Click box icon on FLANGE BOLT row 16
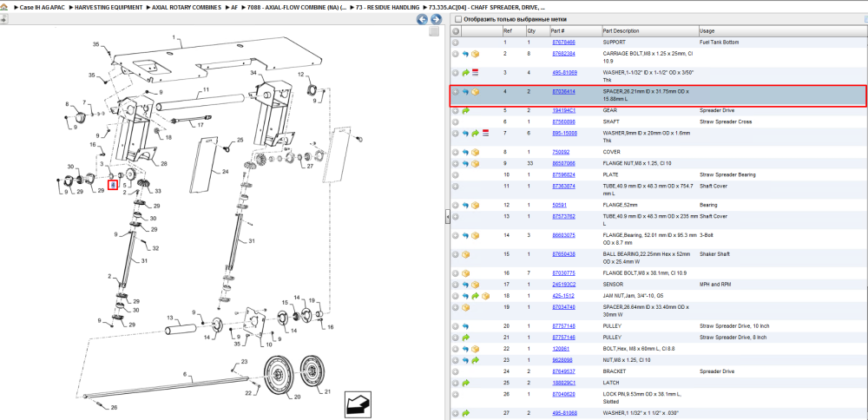The height and width of the screenshot is (420, 868). coord(465,273)
